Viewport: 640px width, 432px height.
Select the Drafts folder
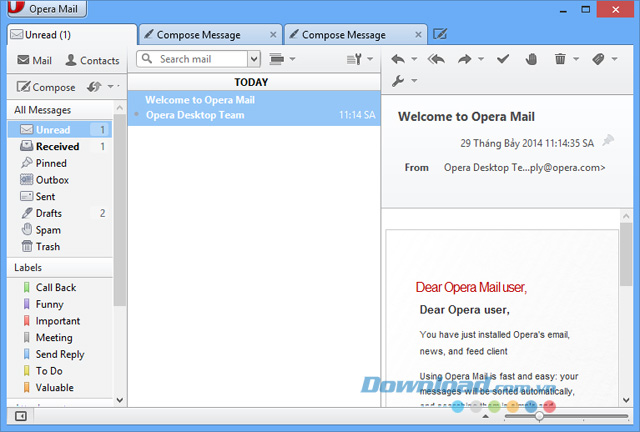click(60, 213)
